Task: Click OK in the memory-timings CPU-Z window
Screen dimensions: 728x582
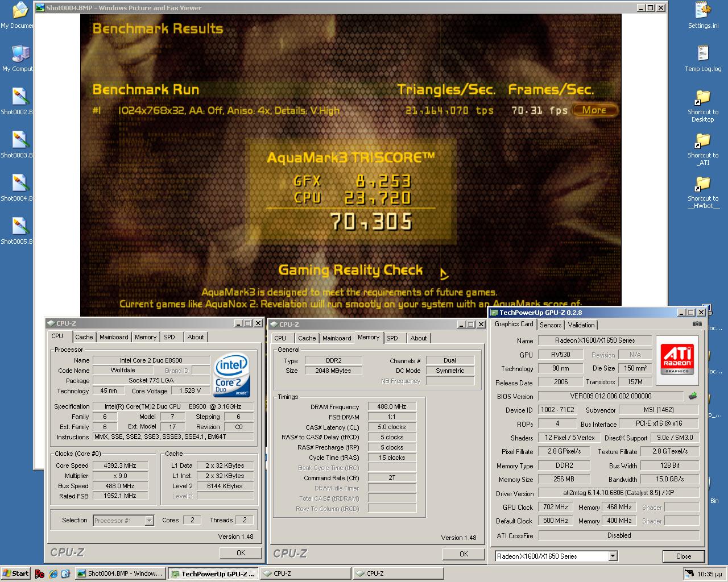Action: pyautogui.click(x=464, y=554)
